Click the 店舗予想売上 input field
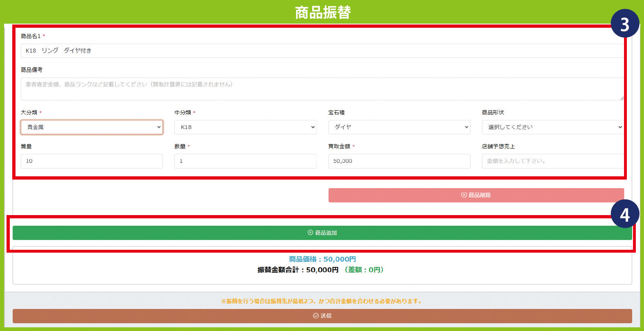Viewport: 644px width, 331px height. (x=552, y=161)
